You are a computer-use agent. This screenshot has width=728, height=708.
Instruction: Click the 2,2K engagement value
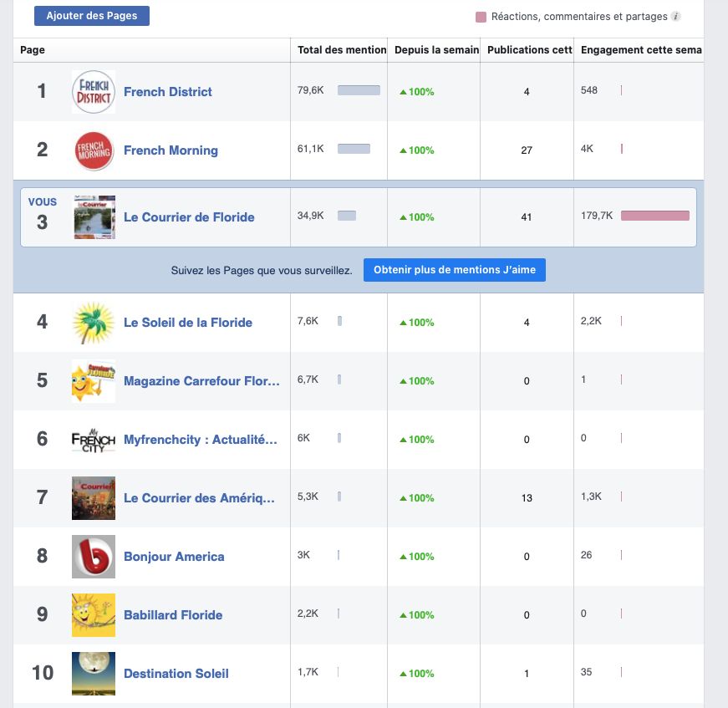point(591,321)
